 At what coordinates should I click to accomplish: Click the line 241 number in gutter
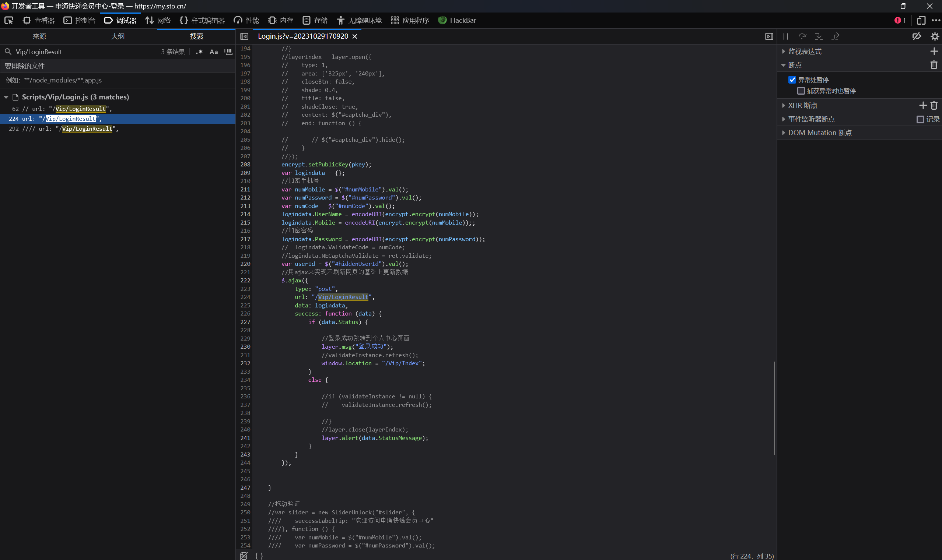(x=245, y=438)
